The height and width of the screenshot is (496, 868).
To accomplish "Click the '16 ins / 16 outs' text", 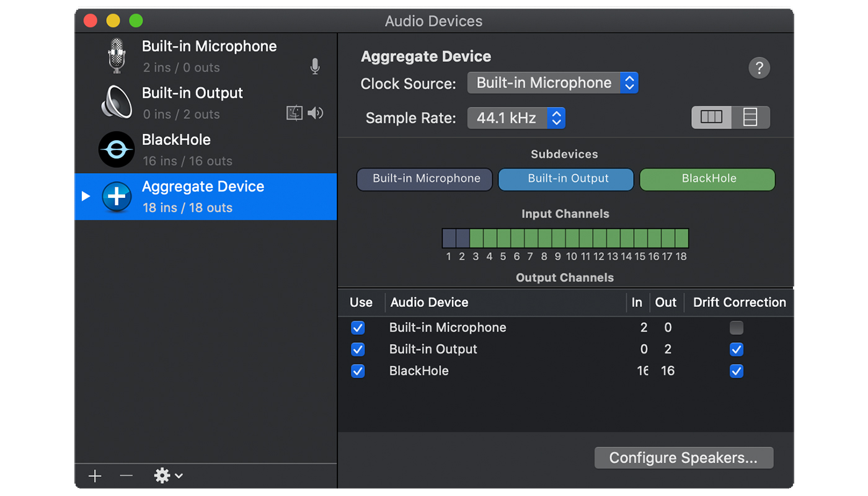I will pyautogui.click(x=187, y=161).
